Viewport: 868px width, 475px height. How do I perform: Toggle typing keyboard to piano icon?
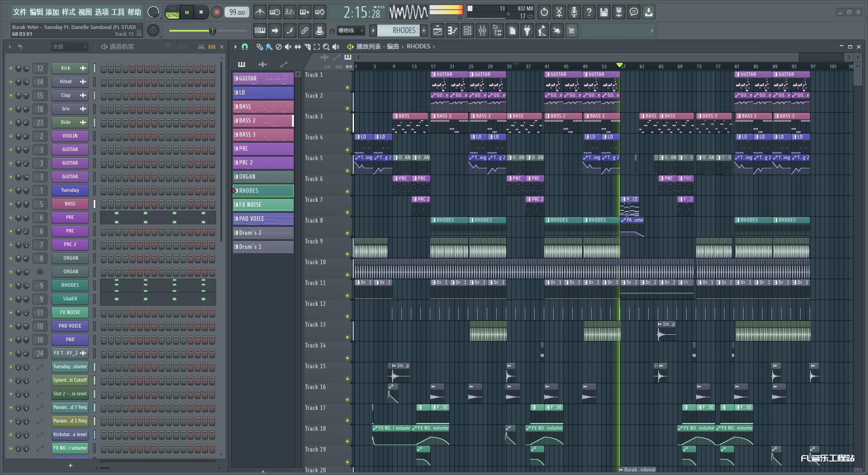(x=260, y=31)
